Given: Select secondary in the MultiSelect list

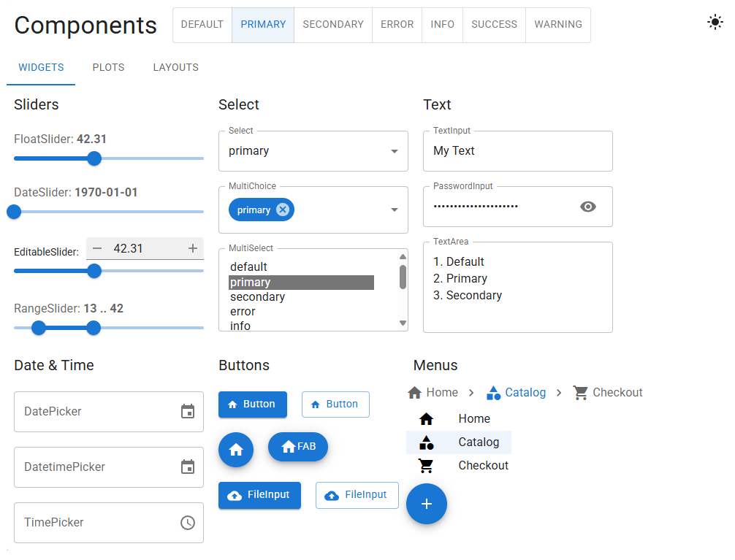Looking at the screenshot, I should [x=257, y=296].
